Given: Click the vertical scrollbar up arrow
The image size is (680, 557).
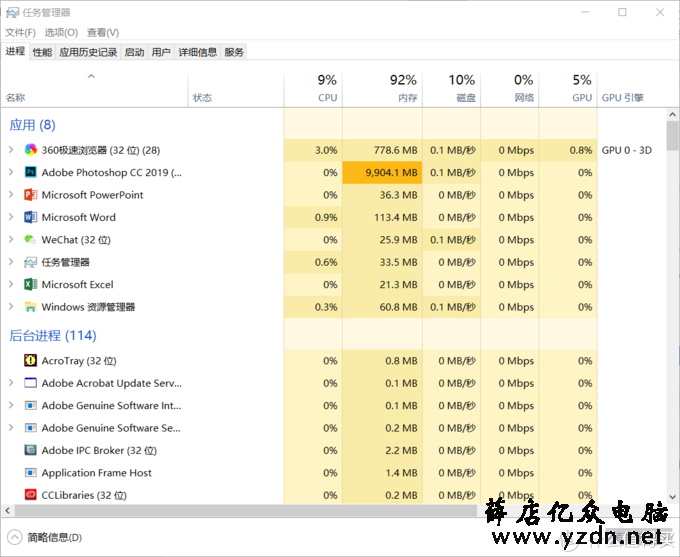Looking at the screenshot, I should pyautogui.click(x=673, y=115).
